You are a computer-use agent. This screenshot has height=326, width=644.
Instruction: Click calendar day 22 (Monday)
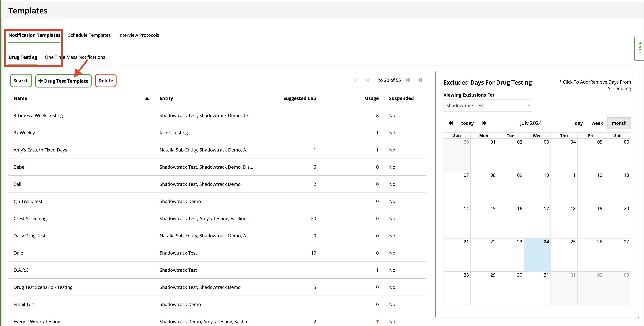pos(484,255)
